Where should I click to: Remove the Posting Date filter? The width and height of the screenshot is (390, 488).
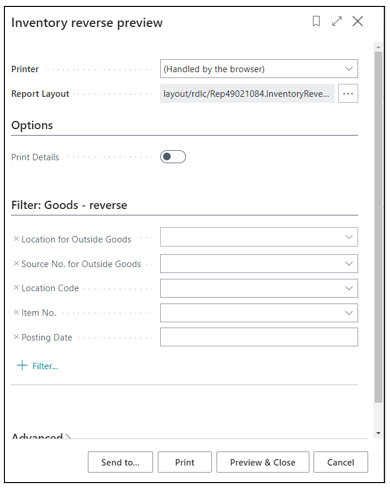16,337
